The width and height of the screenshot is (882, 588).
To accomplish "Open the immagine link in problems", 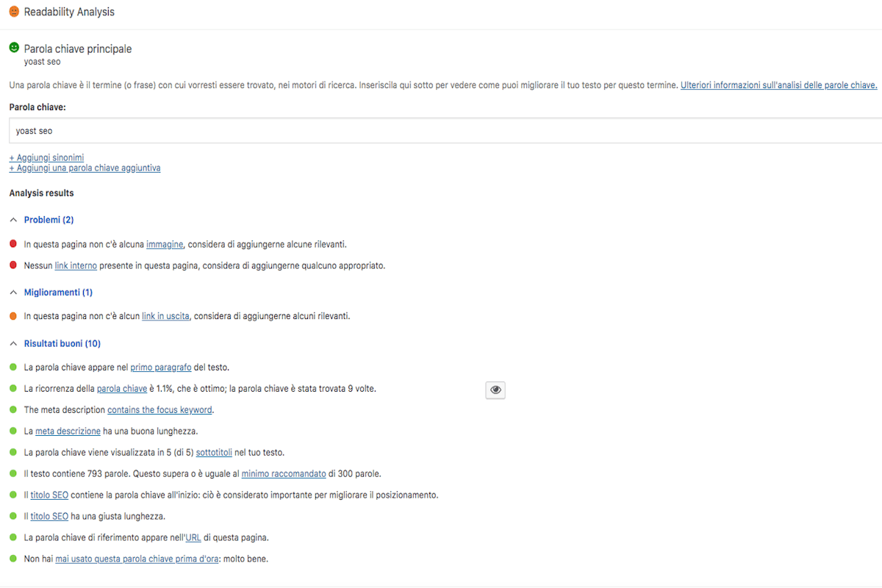I will tap(165, 244).
